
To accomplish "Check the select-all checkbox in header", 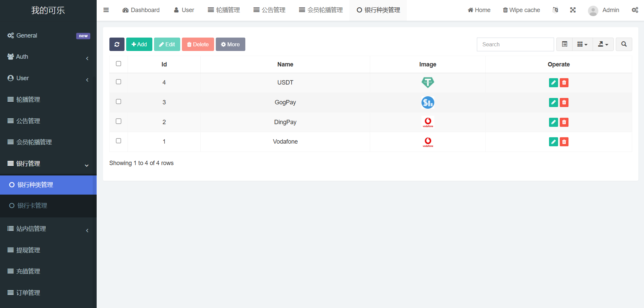I will pyautogui.click(x=118, y=64).
